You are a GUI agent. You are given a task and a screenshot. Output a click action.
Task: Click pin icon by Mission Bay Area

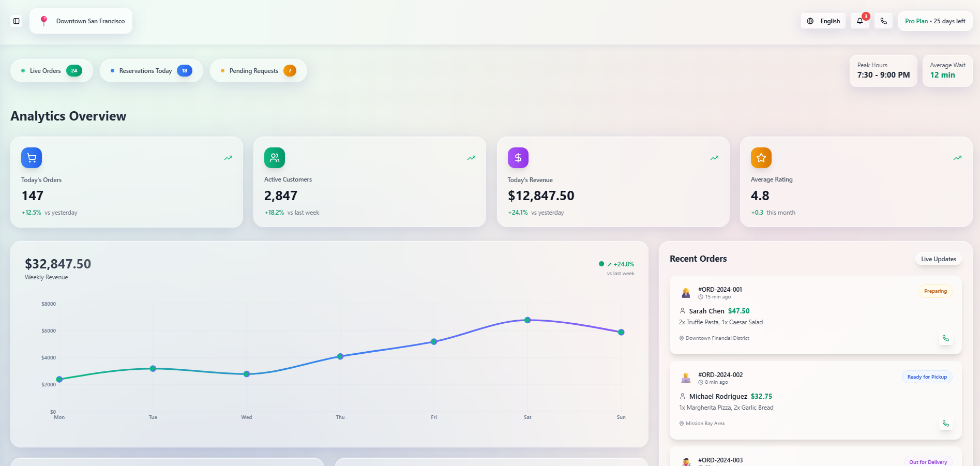[682, 424]
